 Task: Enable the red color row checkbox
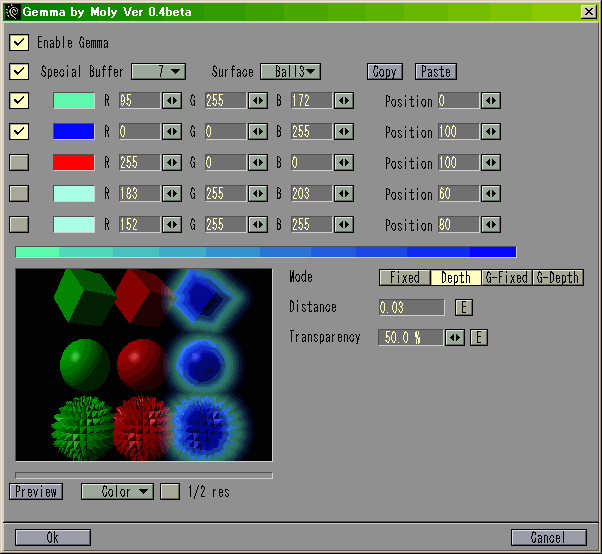coord(19,162)
